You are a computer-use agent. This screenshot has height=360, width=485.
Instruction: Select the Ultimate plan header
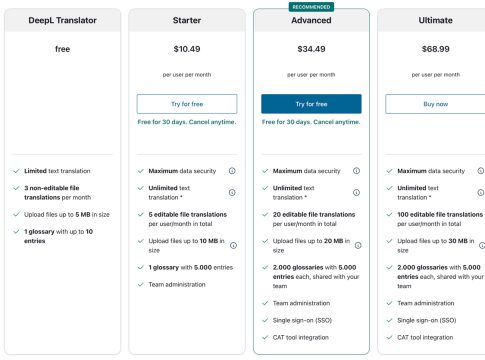(x=435, y=20)
